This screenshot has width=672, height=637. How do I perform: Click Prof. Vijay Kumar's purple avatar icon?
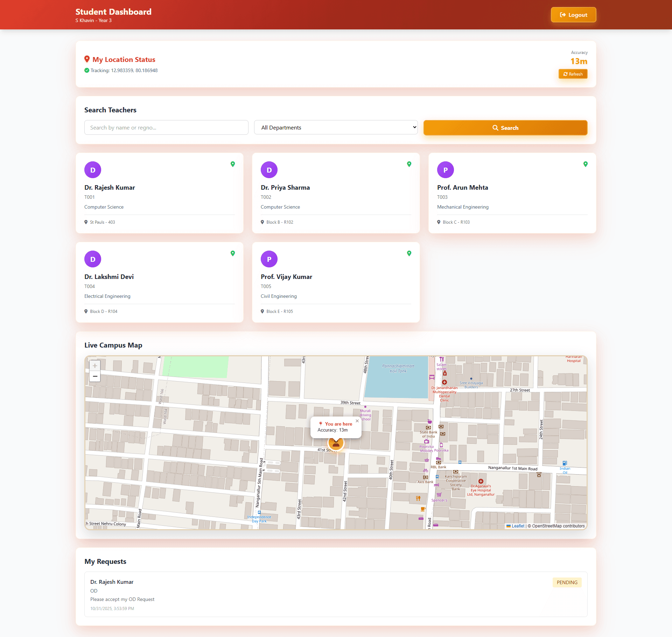coord(269,259)
